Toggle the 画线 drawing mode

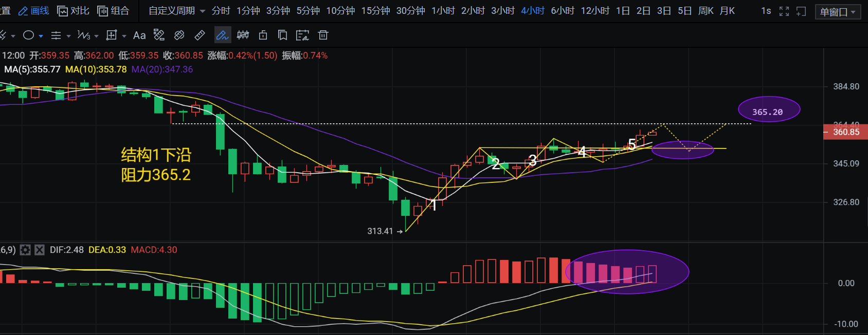(x=34, y=11)
